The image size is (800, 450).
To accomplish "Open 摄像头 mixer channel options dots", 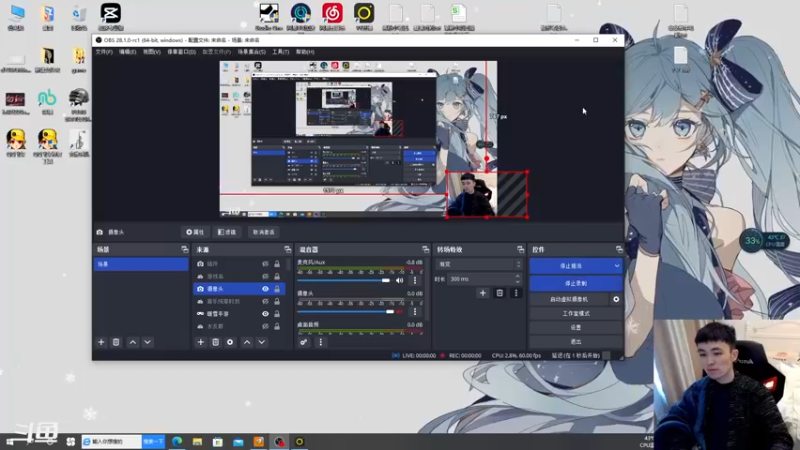I will 415,311.
